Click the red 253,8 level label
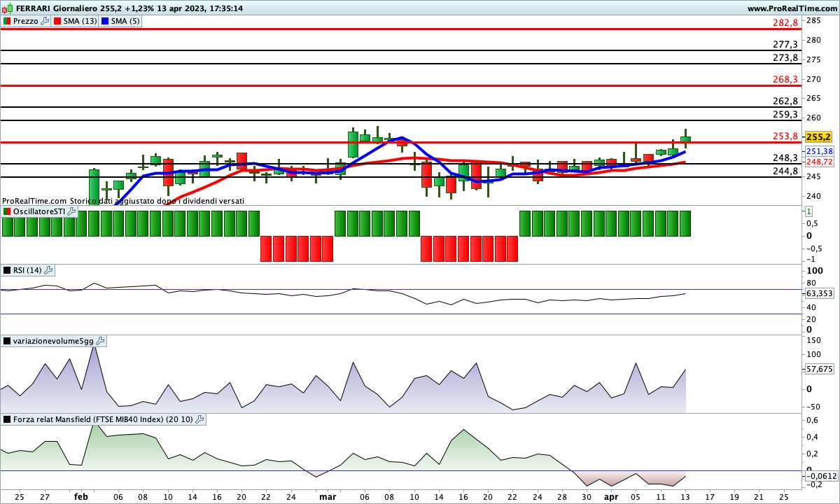This screenshot has width=840, height=504. coord(785,136)
